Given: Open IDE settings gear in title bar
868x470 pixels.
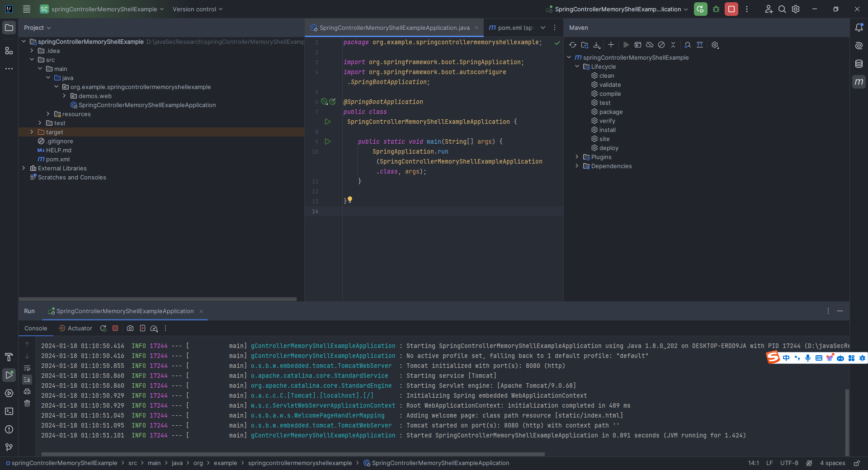Looking at the screenshot, I should (796, 9).
